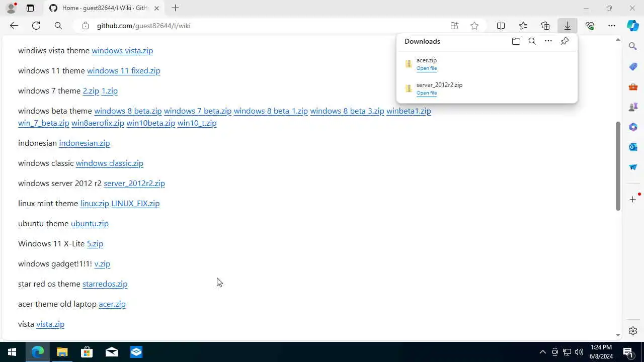Open the windows 8 beta 1.zip link

click(x=271, y=111)
